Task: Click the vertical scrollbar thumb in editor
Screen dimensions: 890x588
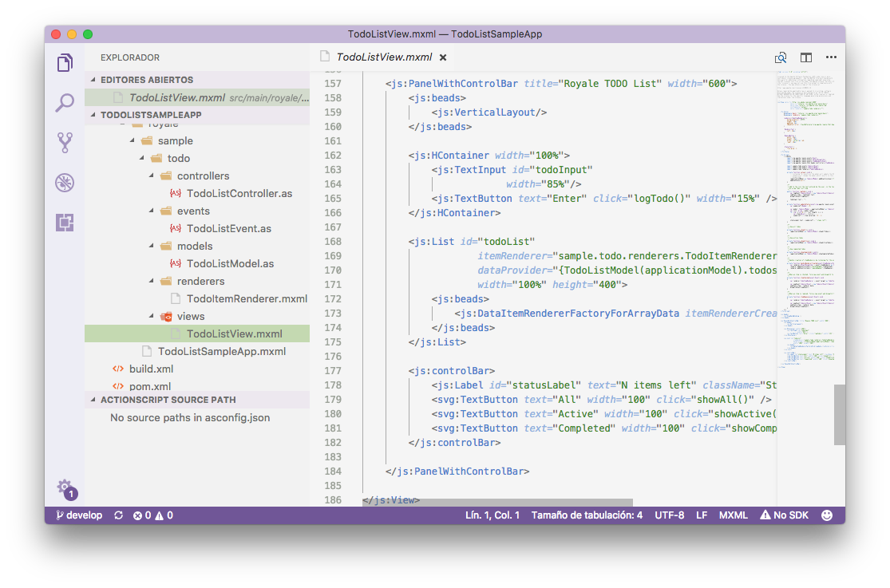Action: click(x=839, y=415)
